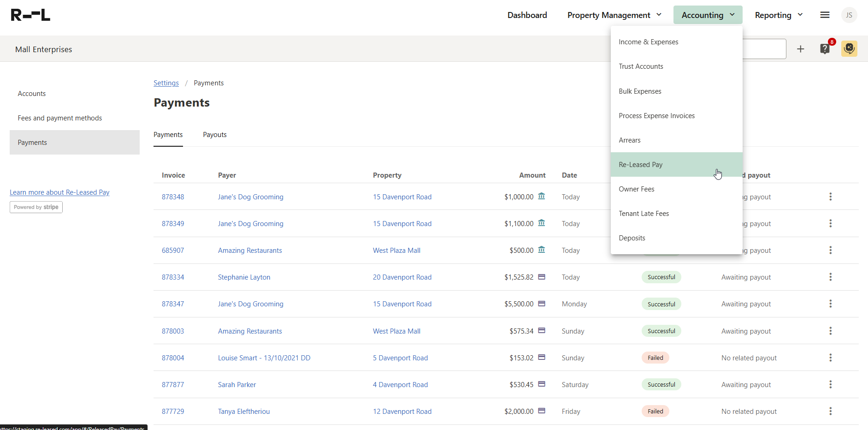Image resolution: width=868 pixels, height=430 pixels.
Task: Choose Trust Accounts menu item
Action: [641, 66]
